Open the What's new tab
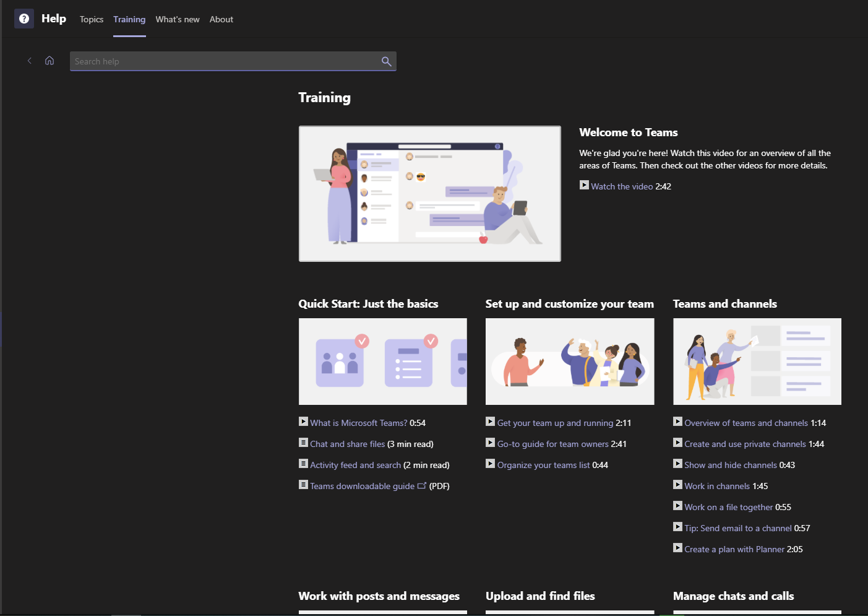Screen dimensions: 868x616 pos(178,19)
